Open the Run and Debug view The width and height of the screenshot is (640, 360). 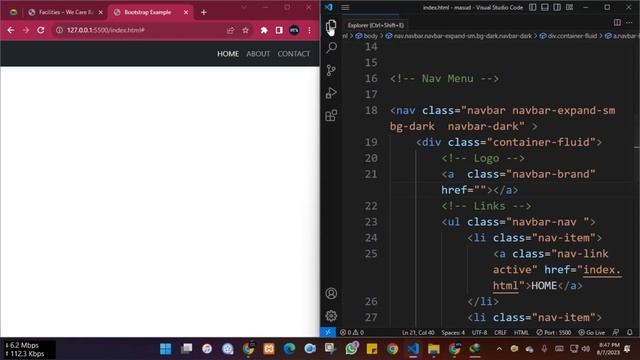[x=331, y=93]
